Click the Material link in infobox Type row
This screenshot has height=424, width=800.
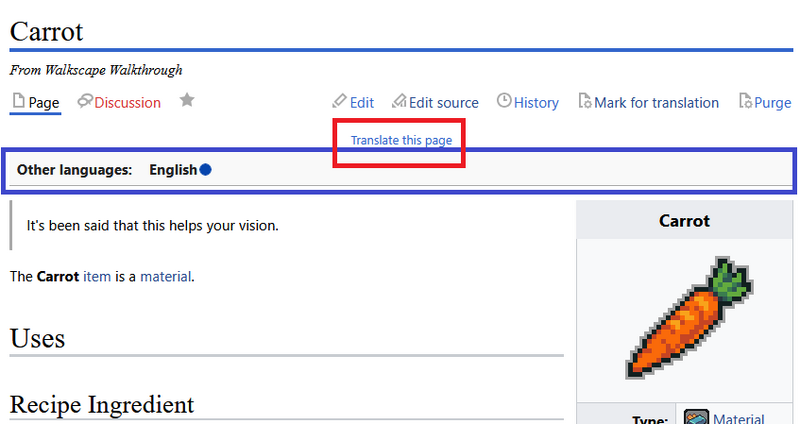click(739, 419)
